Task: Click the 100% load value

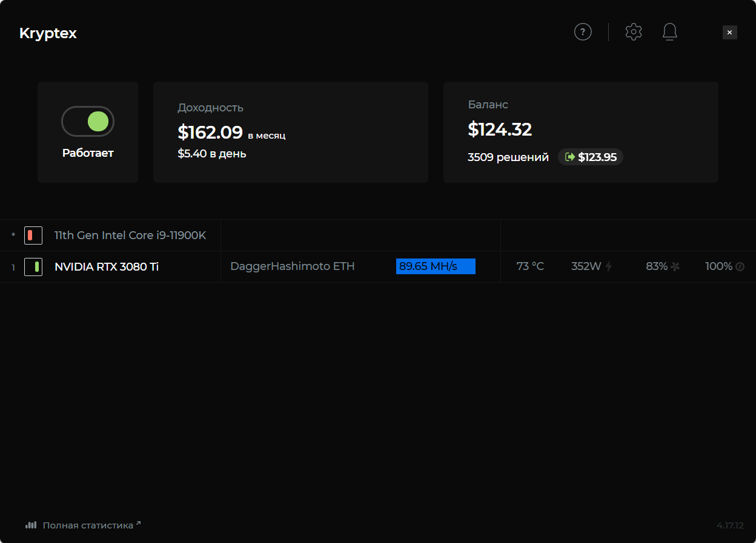Action: (719, 266)
